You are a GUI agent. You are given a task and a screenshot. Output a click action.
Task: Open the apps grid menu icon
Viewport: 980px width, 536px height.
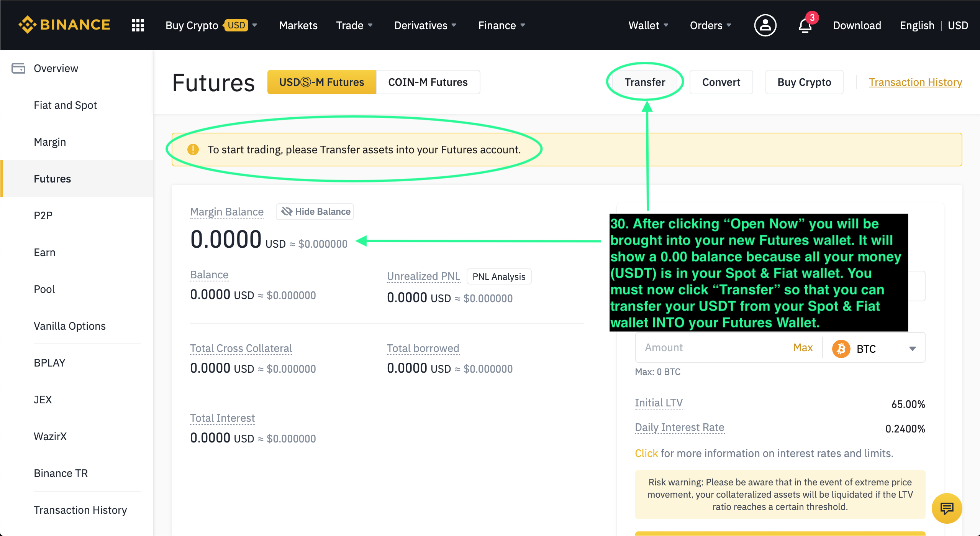(138, 25)
